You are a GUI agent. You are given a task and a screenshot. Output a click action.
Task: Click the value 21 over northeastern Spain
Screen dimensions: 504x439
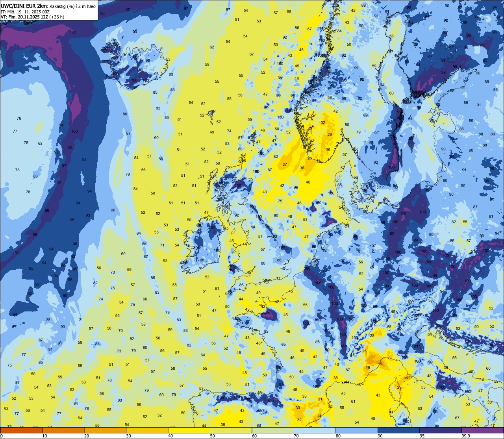tap(320, 399)
